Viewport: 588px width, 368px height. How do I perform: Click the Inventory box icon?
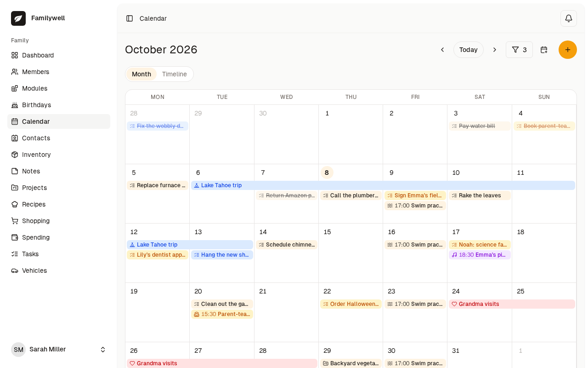[15, 155]
